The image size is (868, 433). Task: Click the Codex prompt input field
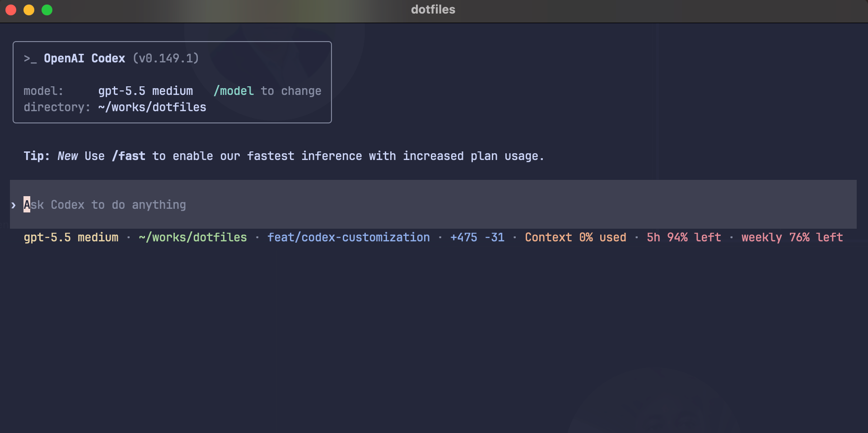[x=433, y=204]
